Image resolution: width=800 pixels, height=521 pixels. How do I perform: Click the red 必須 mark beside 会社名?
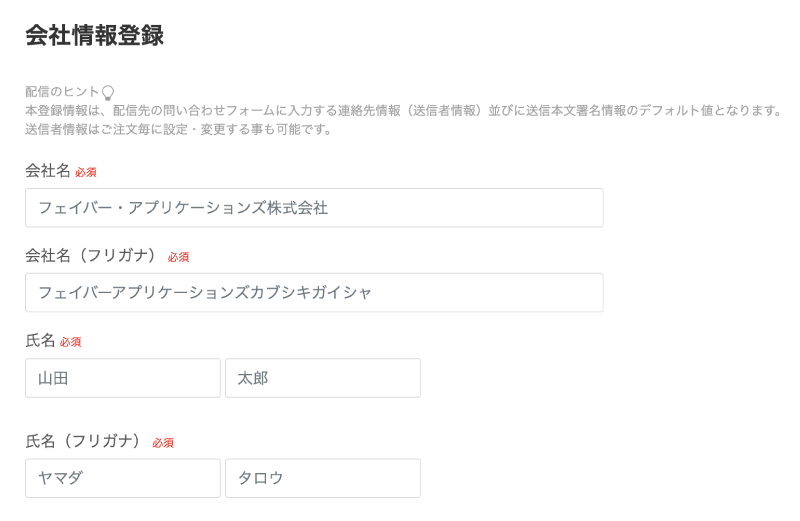click(x=86, y=172)
